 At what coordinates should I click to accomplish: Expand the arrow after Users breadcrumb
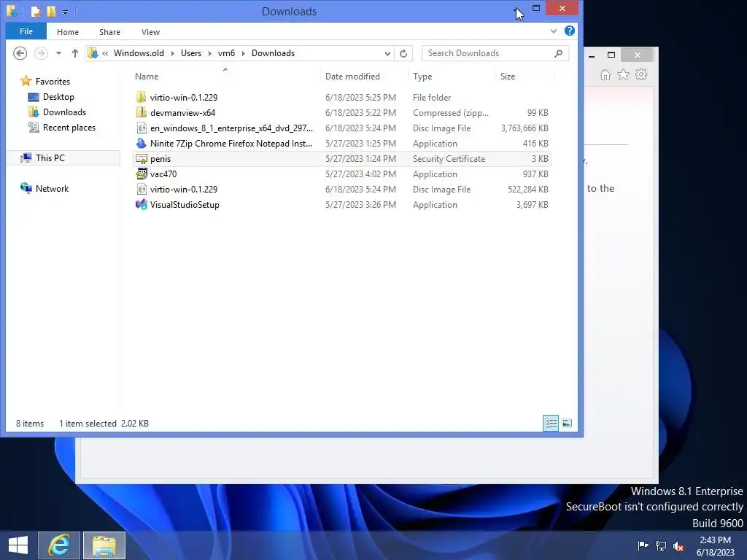[209, 53]
